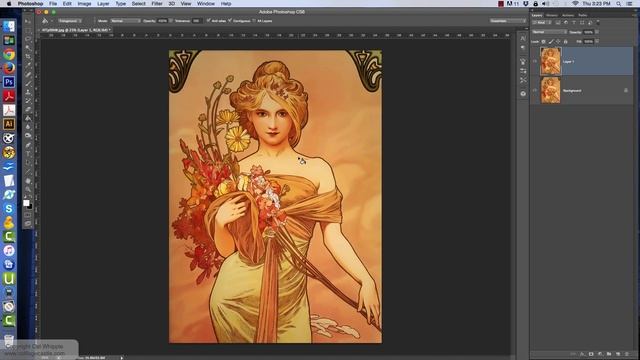640x360 pixels.
Task: Open the layer blend mode dropdown
Action: [549, 32]
